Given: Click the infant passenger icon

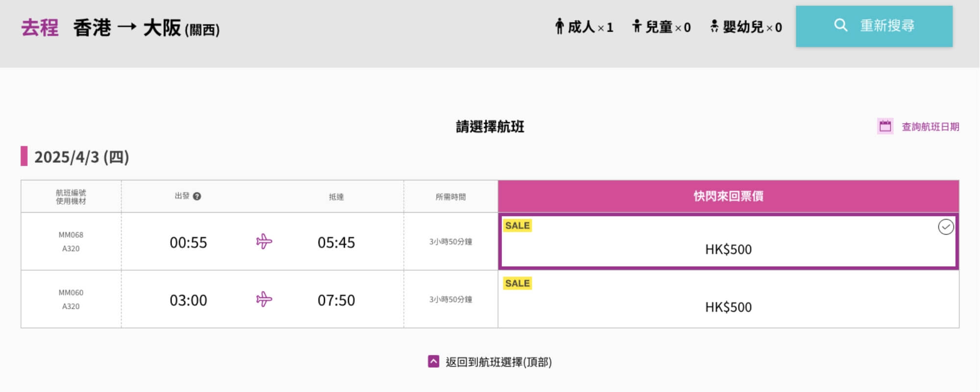Looking at the screenshot, I should point(714,26).
